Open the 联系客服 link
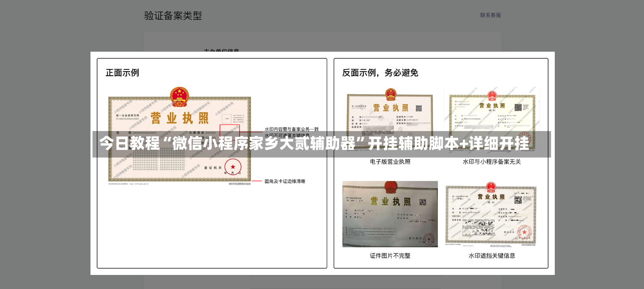This screenshot has height=289, width=644. [490, 15]
